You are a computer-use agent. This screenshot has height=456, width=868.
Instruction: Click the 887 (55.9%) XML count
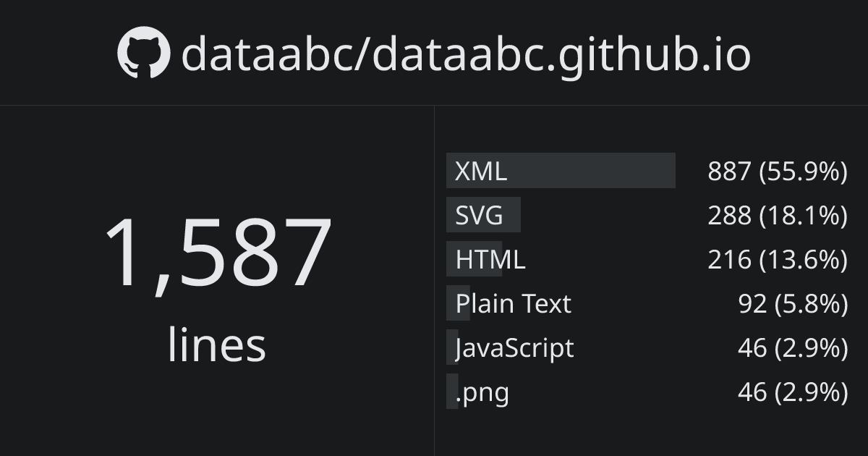[777, 172]
